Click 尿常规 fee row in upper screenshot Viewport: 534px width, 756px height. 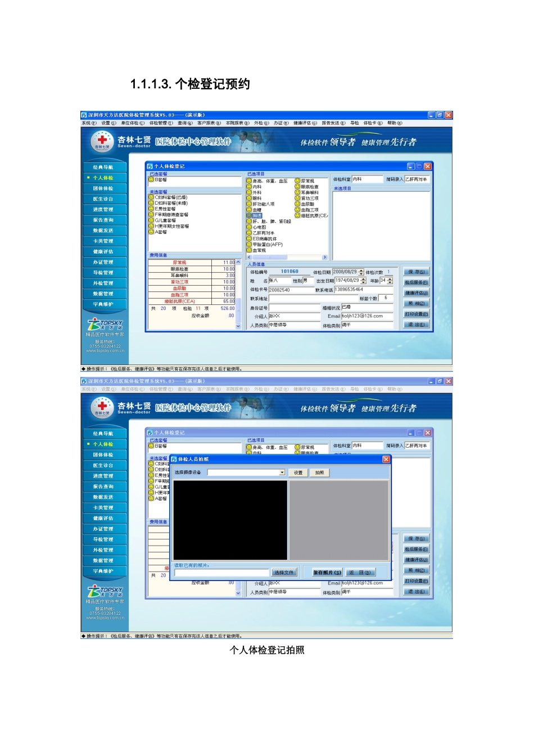(192, 263)
